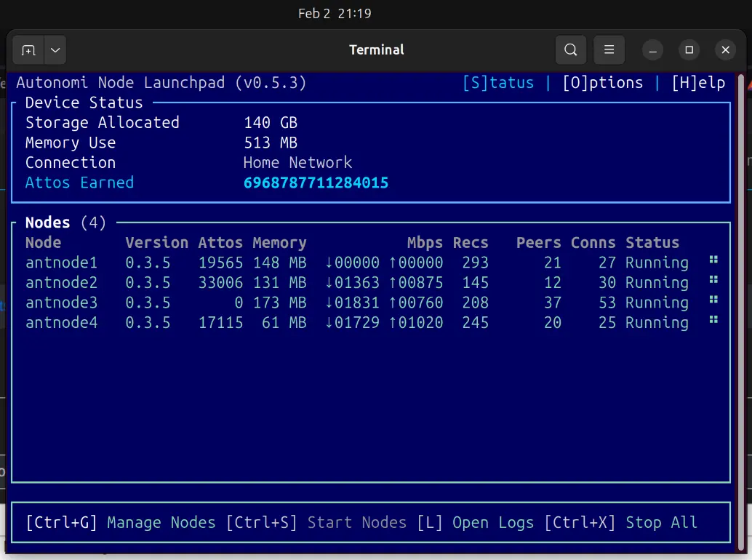This screenshot has width=752, height=560.
Task: Select [L] Open Logs
Action: tap(476, 522)
